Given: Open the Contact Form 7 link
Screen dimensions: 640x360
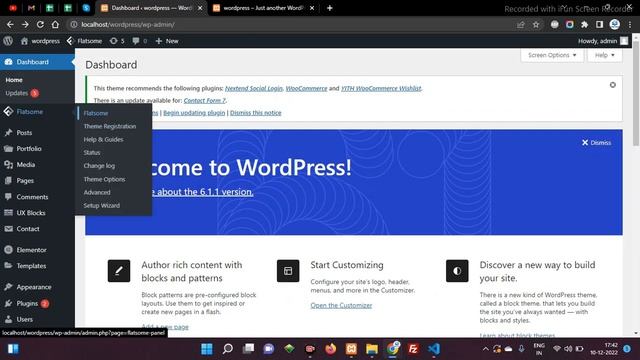Looking at the screenshot, I should coord(204,100).
